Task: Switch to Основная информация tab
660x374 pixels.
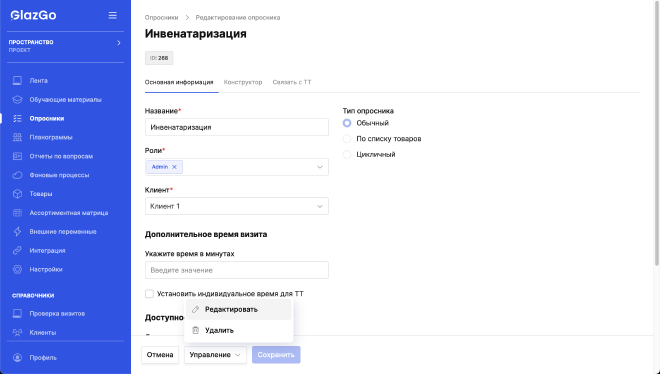Action: [179, 82]
